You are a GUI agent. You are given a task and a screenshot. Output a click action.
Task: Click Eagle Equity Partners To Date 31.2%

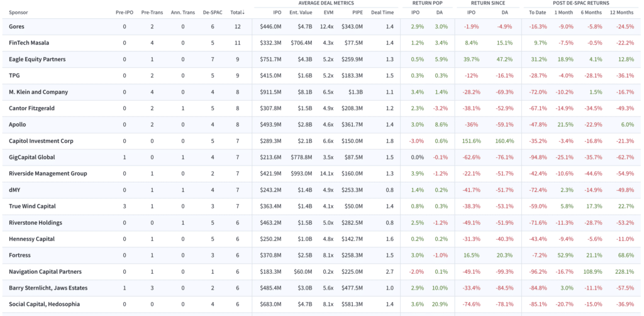[539, 59]
